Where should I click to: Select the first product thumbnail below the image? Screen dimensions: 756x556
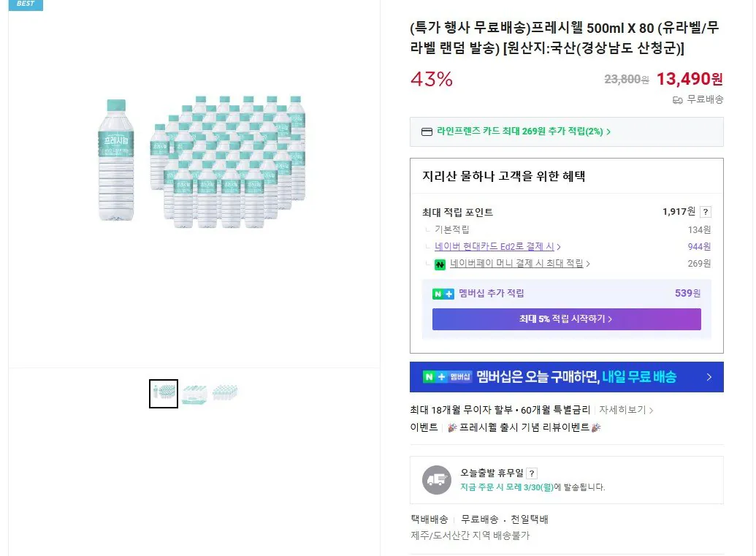pos(164,393)
